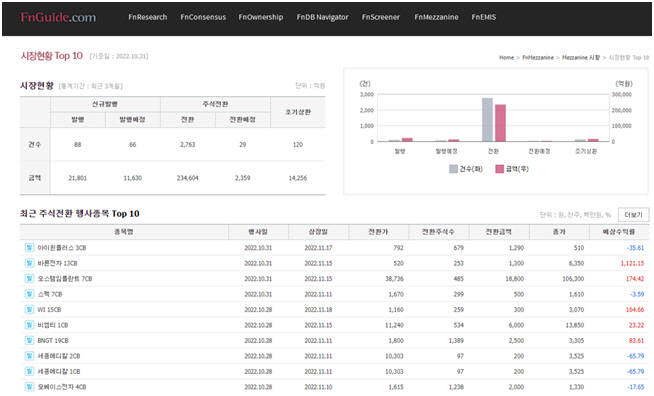Select the 21,801 issuance amount cell
The height and width of the screenshot is (396, 654).
coord(78,178)
